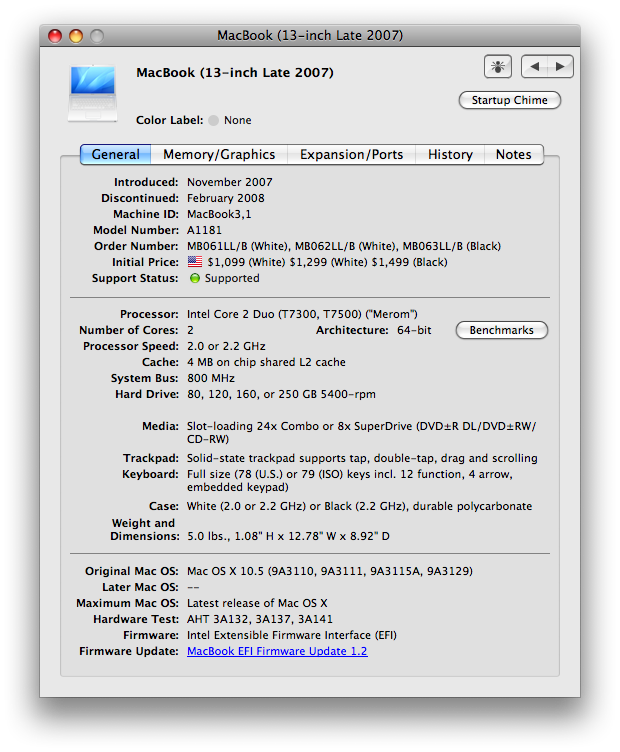Click the Solid-state trackpad description
Image resolution: width=620 pixels, height=752 pixels.
tap(362, 458)
